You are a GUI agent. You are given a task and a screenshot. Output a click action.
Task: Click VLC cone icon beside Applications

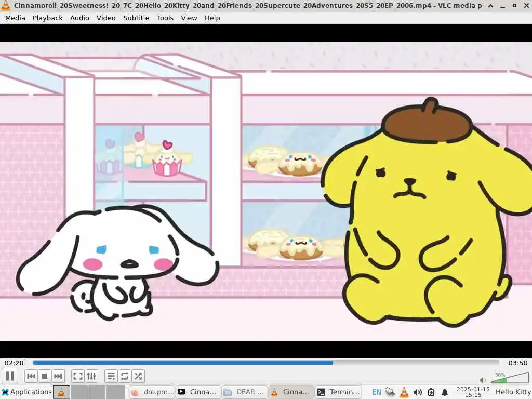[x=61, y=392]
